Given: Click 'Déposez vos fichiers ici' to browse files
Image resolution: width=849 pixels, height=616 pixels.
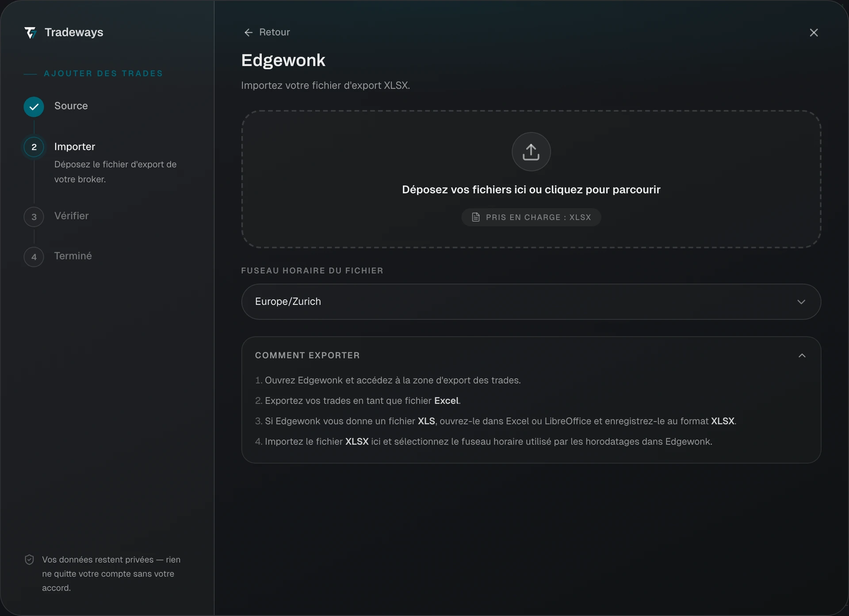Looking at the screenshot, I should click(531, 190).
